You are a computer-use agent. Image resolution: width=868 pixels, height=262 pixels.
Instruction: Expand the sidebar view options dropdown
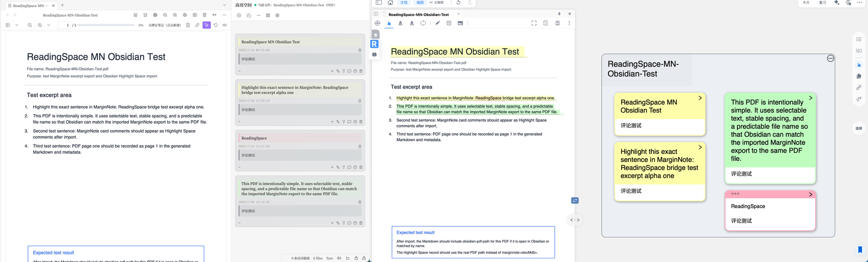click(x=17, y=25)
